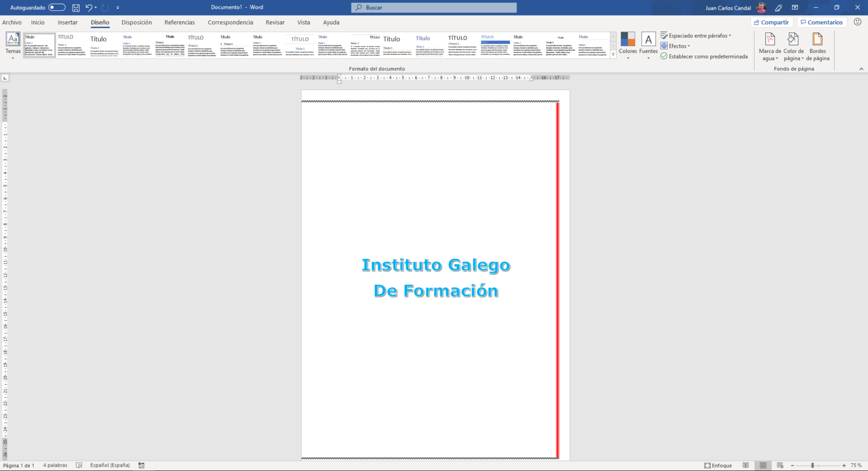Open the Disposición ribbon tab
Screen dimensions: 868x471
[x=137, y=22]
